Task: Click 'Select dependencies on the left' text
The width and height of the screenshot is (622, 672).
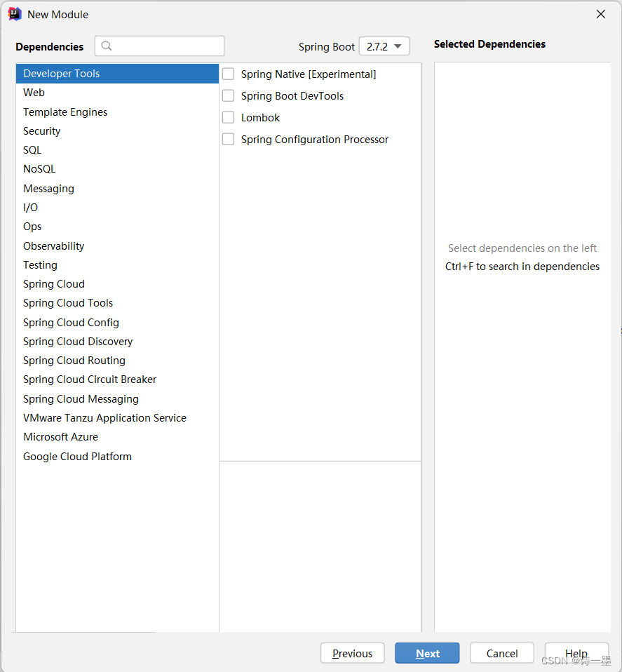Action: click(522, 248)
